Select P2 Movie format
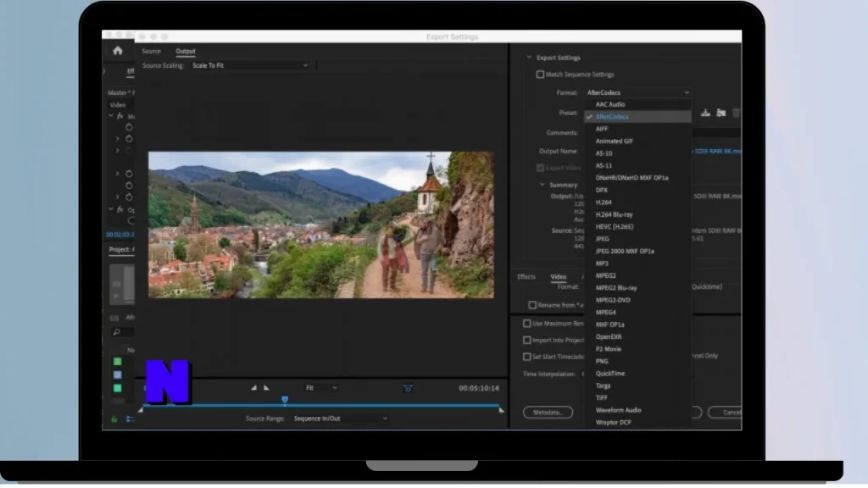This screenshot has height=488, width=868. tap(637, 349)
